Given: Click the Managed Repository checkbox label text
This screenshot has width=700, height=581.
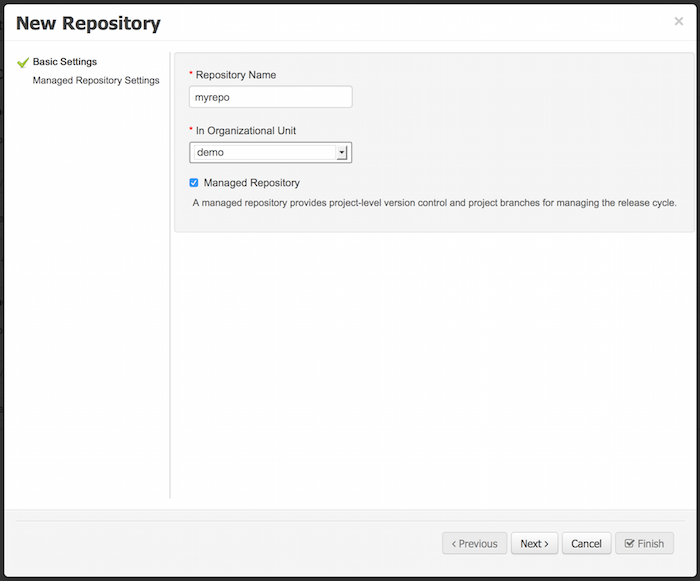Looking at the screenshot, I should [251, 183].
